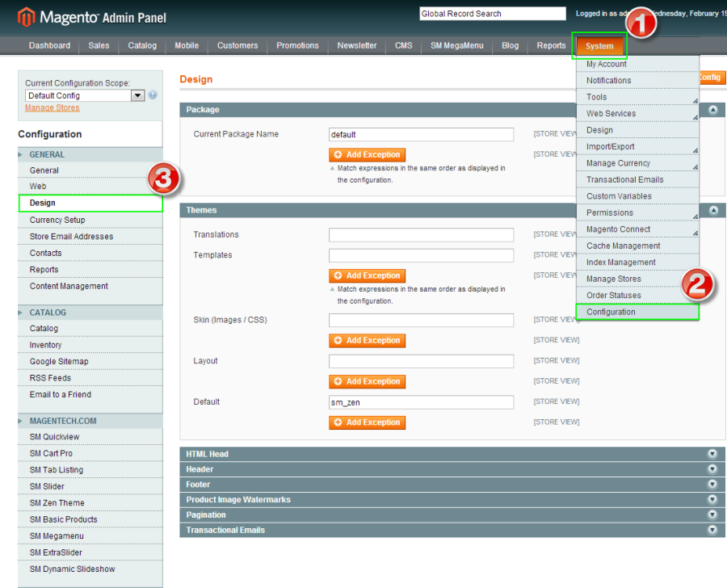Click the System menu
The image size is (727, 588).
click(599, 46)
